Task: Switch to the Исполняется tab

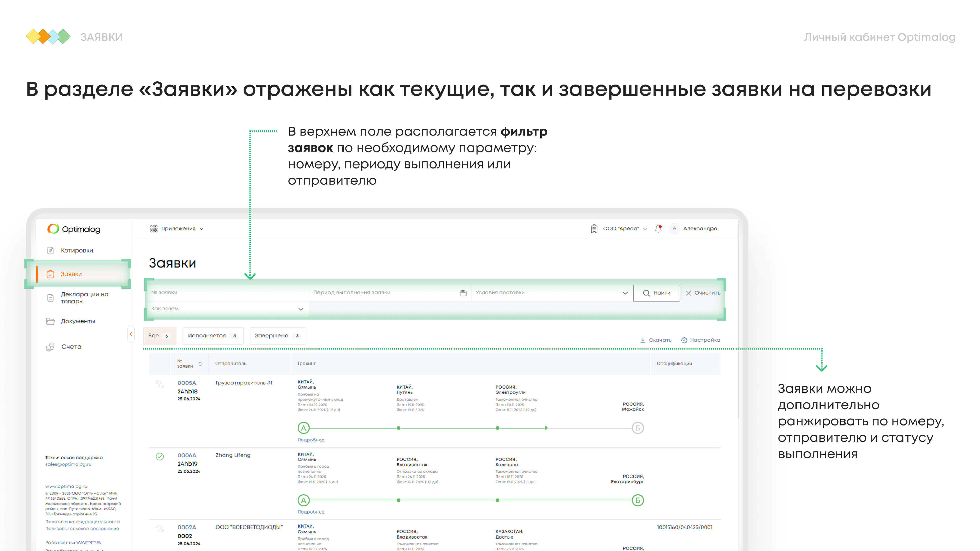Action: (212, 336)
